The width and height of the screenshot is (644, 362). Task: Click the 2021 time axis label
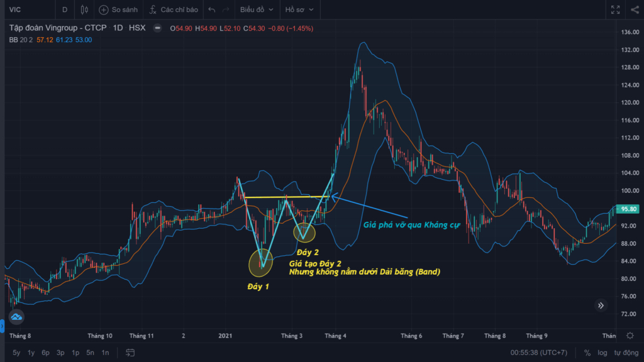coord(225,336)
